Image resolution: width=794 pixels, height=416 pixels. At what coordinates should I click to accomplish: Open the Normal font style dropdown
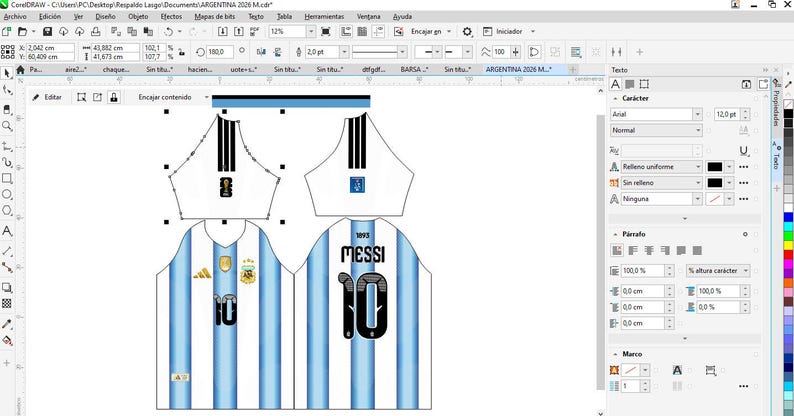point(698,131)
